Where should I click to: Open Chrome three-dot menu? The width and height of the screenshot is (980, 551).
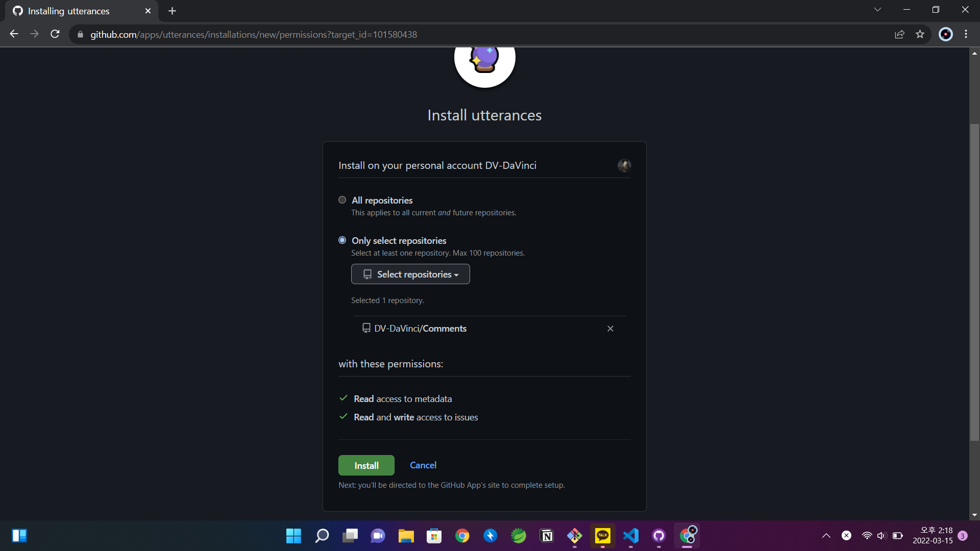(966, 34)
